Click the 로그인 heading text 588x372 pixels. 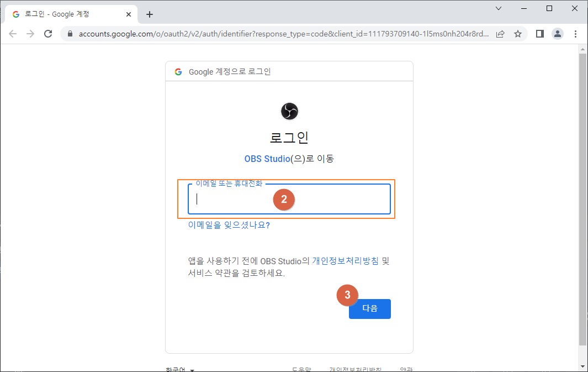[x=289, y=138]
